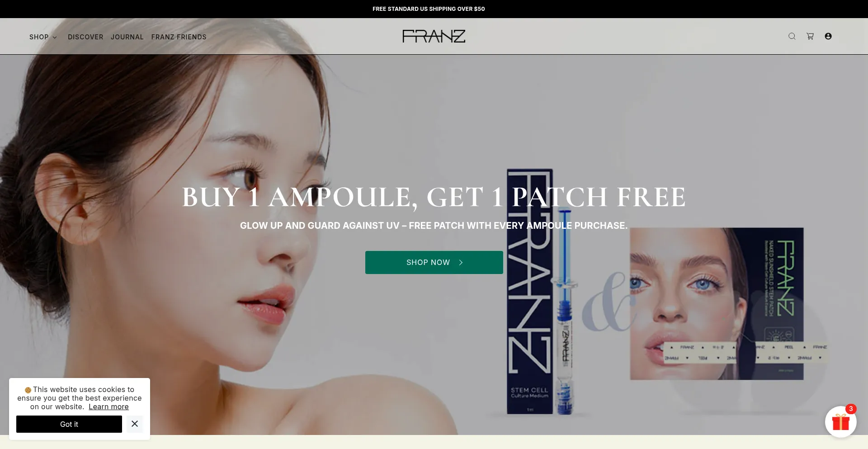868x449 pixels.
Task: Open the search magnifier icon
Action: click(792, 36)
